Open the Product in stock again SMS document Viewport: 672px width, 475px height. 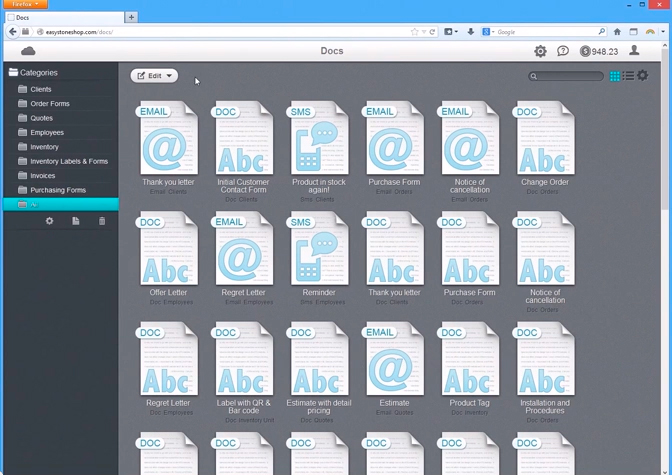coord(319,145)
